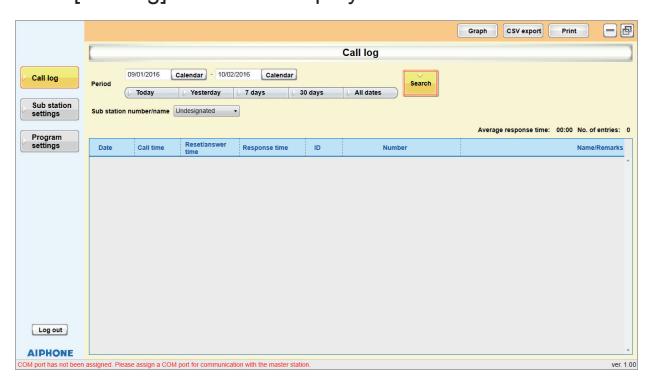The image size is (645, 381).
Task: Switch to the Call log section
Action: (x=49, y=78)
